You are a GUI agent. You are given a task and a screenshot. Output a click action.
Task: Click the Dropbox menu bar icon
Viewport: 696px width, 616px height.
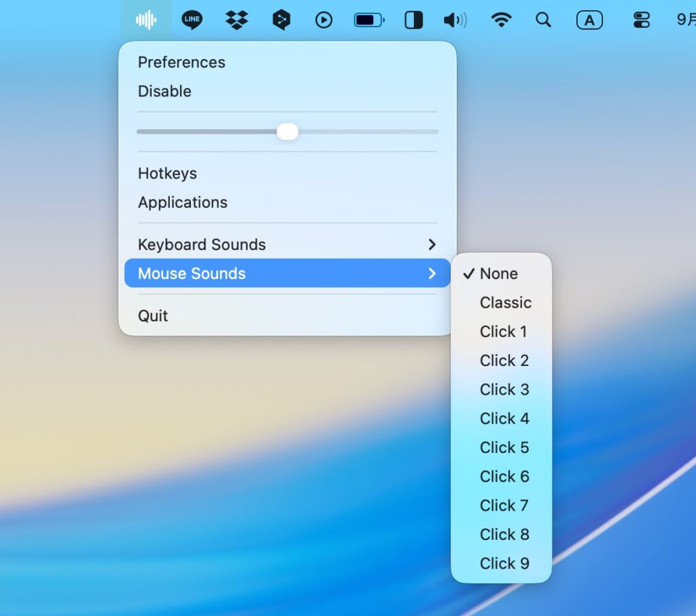point(237,20)
